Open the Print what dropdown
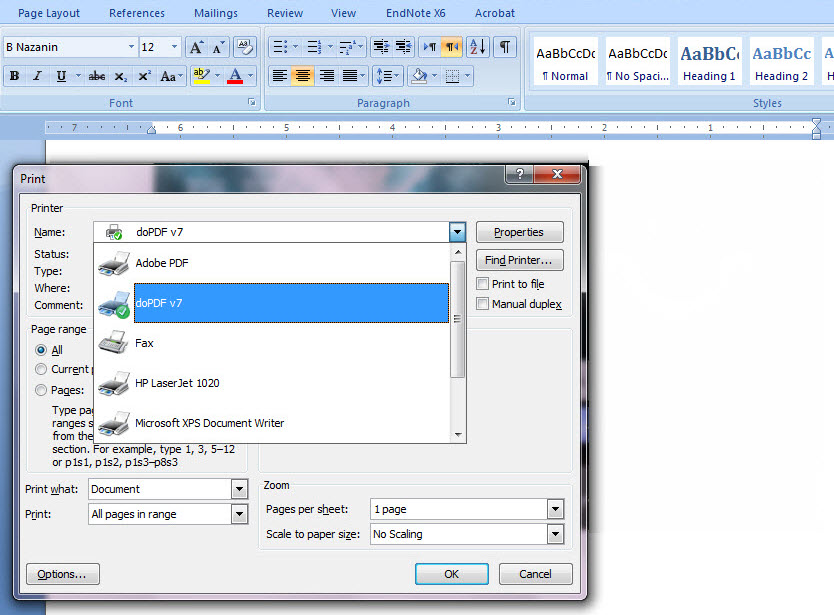The width and height of the screenshot is (834, 615). [x=239, y=489]
